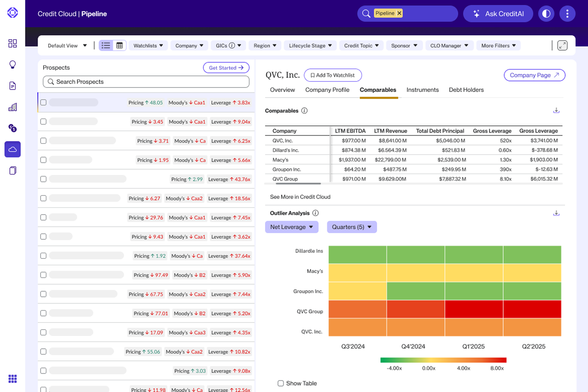Follow See More in Credit Cloud link
This screenshot has width=588, height=392.
[x=300, y=197]
